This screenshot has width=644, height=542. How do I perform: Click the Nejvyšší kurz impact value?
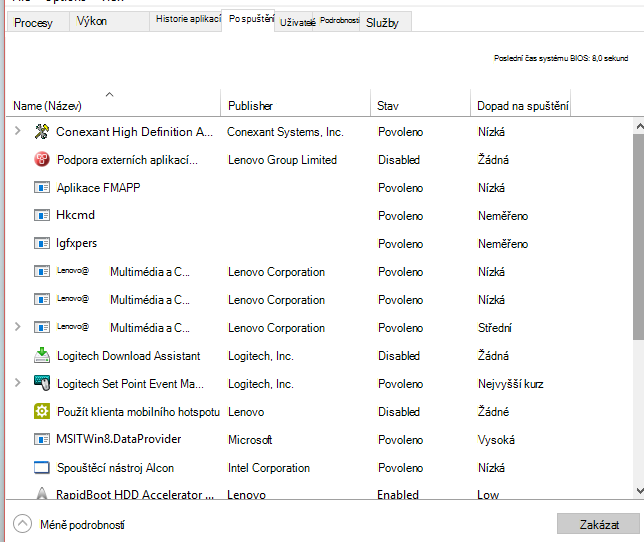(511, 384)
